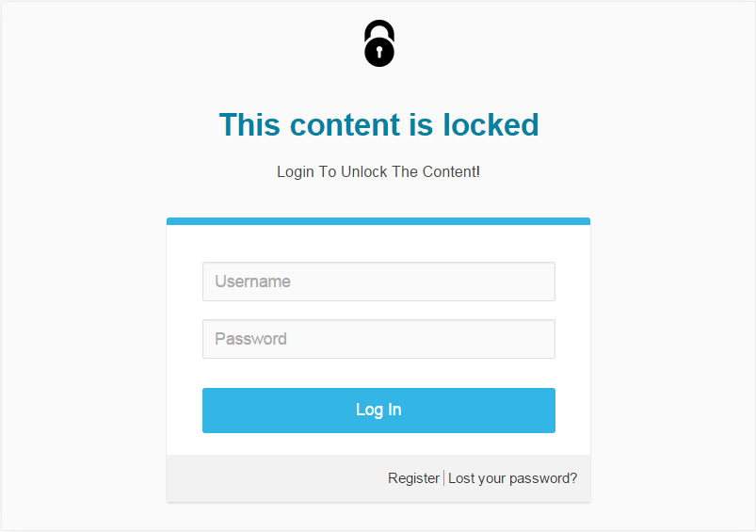Image resolution: width=756 pixels, height=532 pixels.
Task: Click the blue accent bar atop form
Action: 378,221
